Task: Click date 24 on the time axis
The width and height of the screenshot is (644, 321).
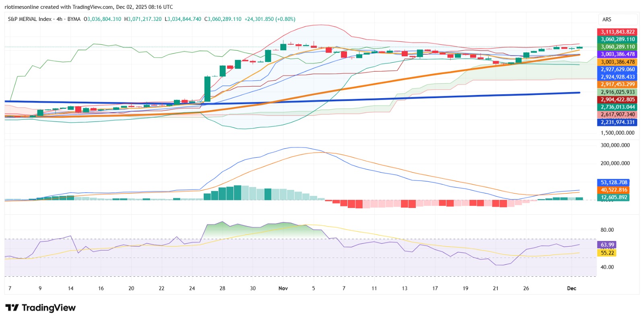Action: (x=192, y=288)
